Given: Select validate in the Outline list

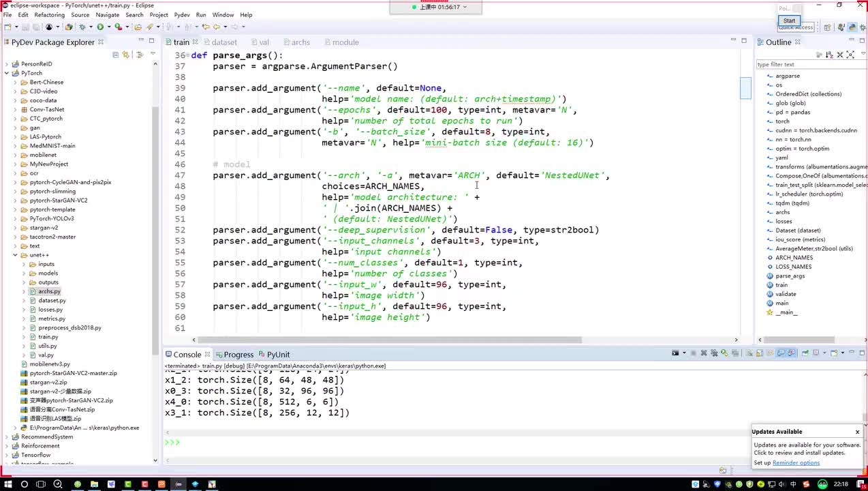Looking at the screenshot, I should point(786,295).
